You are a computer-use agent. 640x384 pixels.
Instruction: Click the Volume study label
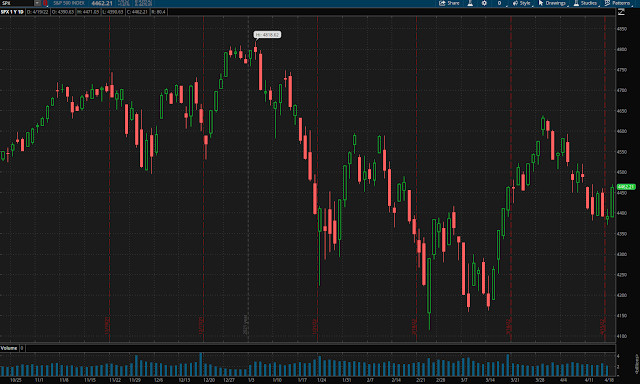pos(9,348)
